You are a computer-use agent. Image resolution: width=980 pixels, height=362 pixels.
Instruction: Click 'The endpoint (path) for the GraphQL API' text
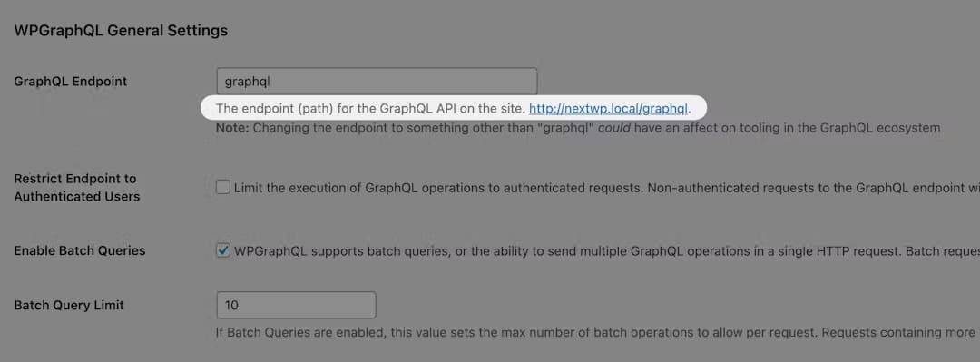pos(370,109)
